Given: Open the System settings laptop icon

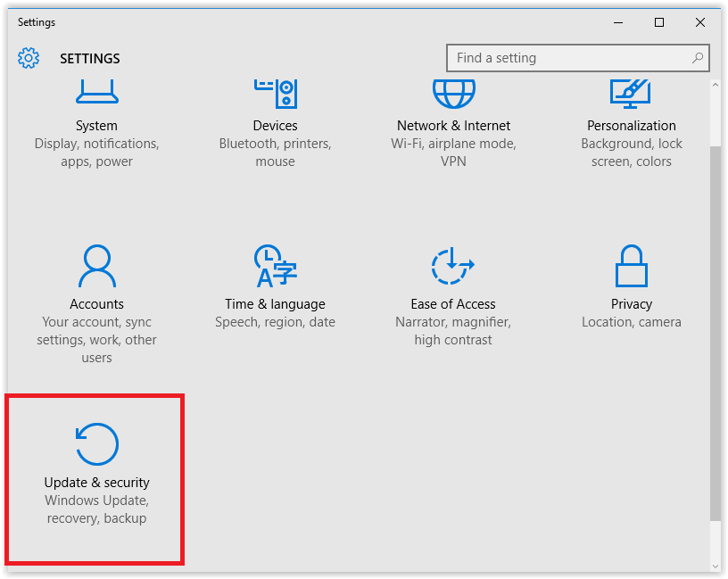Looking at the screenshot, I should point(97,93).
